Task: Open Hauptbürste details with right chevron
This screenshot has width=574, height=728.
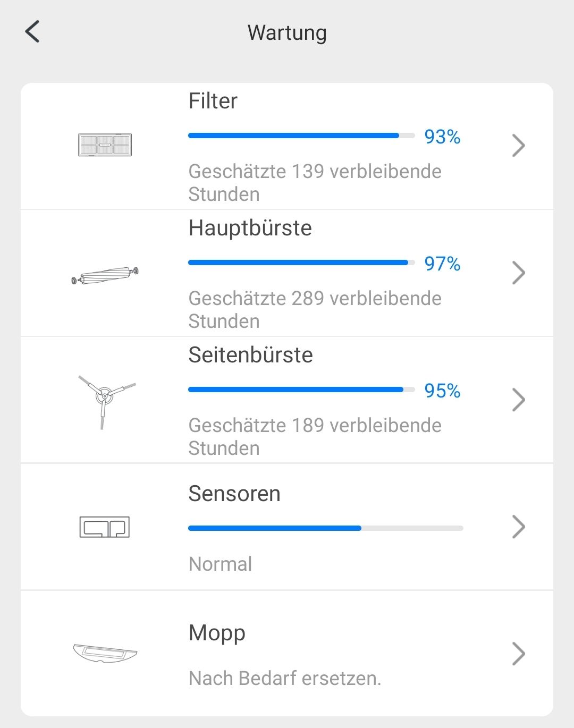Action: point(519,273)
